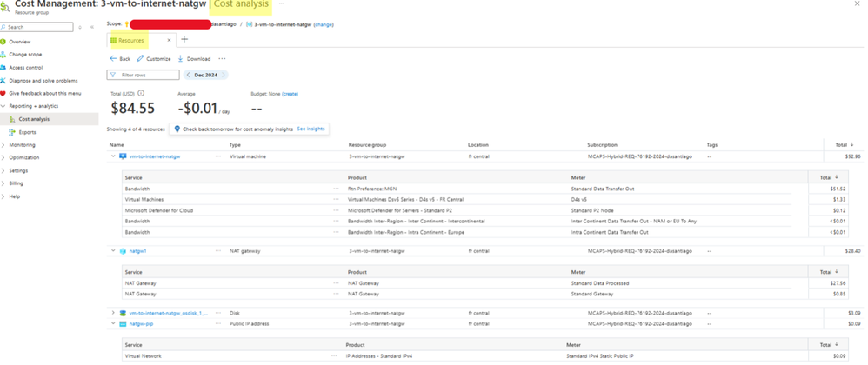Expand the Optimization sidebar section
Viewport: 868px width, 365px height.
(x=3, y=157)
